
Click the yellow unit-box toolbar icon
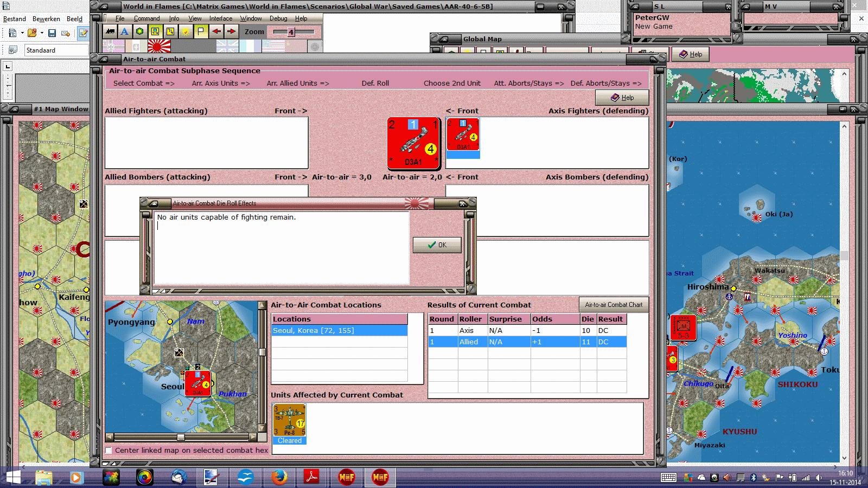point(170,31)
